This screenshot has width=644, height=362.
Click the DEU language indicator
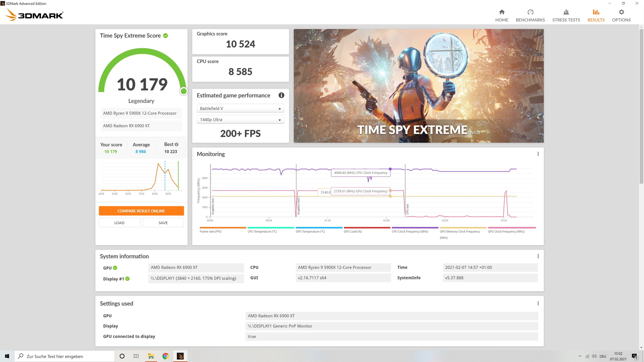point(603,356)
